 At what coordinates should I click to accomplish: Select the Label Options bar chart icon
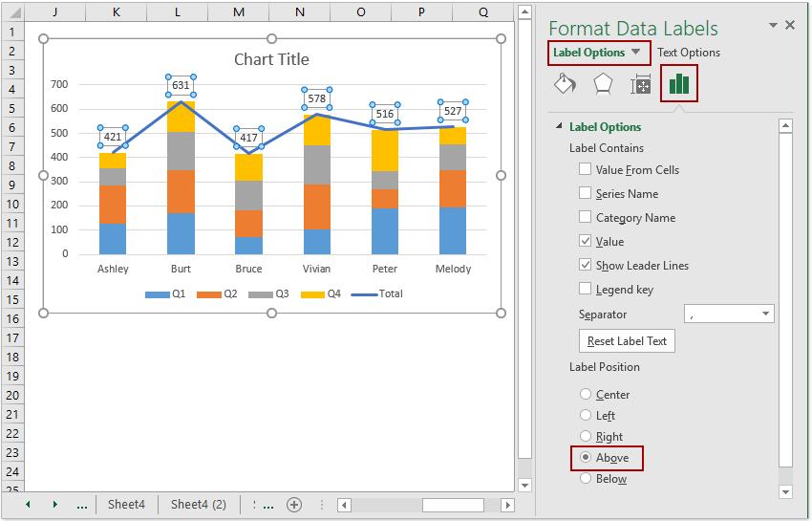(x=679, y=84)
